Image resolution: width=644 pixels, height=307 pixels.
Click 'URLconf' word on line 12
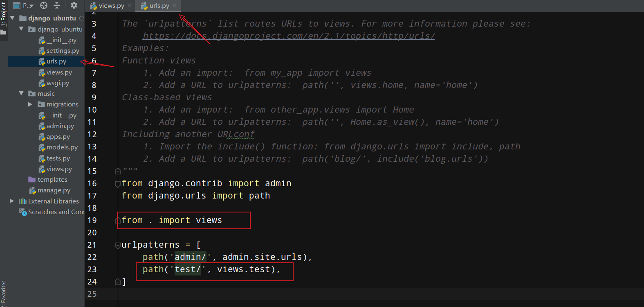(236, 134)
